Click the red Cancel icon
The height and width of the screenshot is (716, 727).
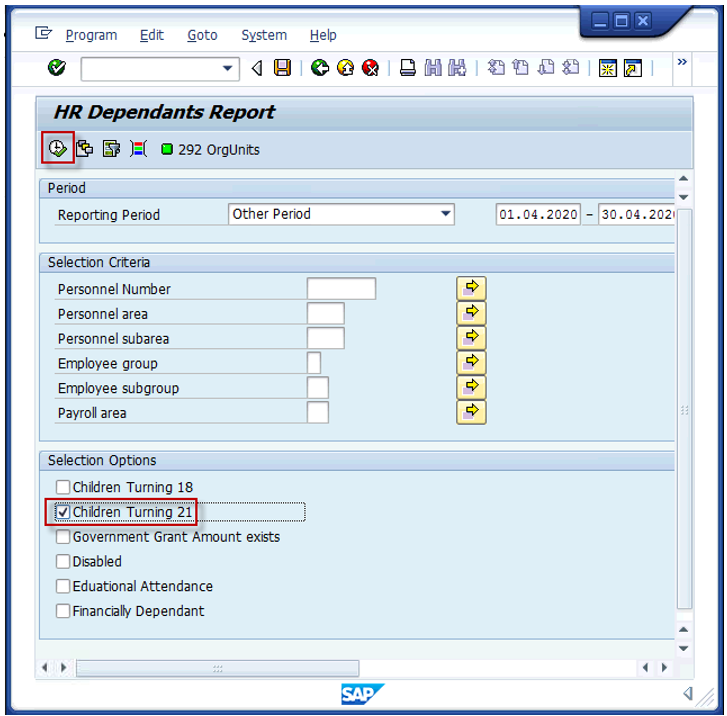370,68
